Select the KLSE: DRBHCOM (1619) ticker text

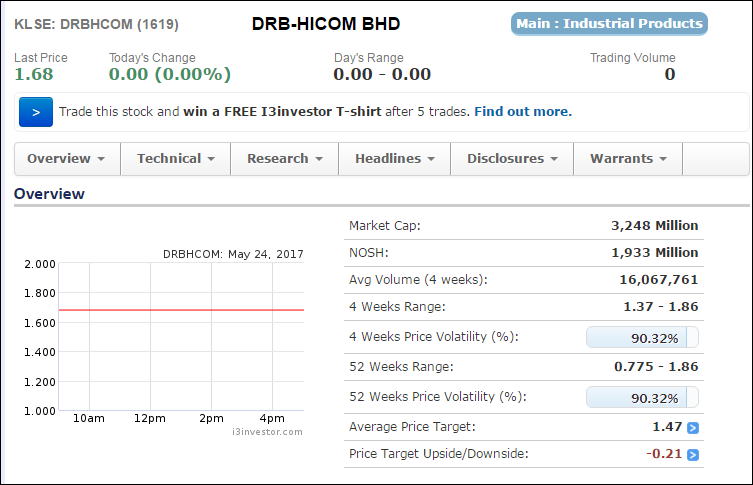[x=97, y=24]
